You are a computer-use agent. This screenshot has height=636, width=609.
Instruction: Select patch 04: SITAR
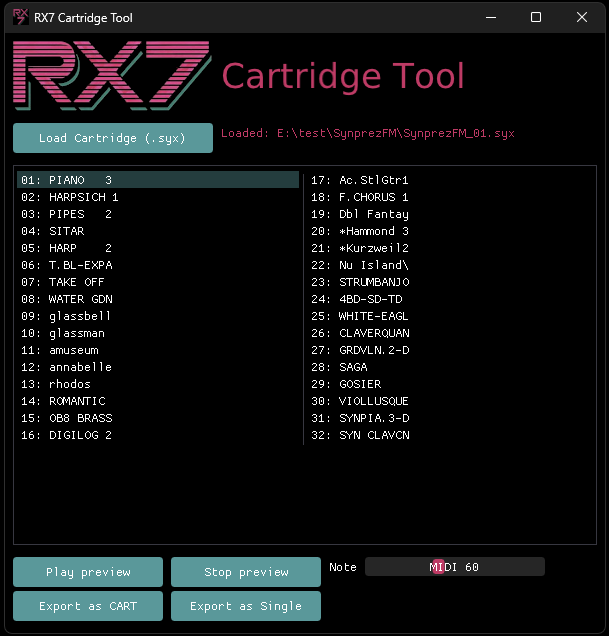[x=158, y=231]
